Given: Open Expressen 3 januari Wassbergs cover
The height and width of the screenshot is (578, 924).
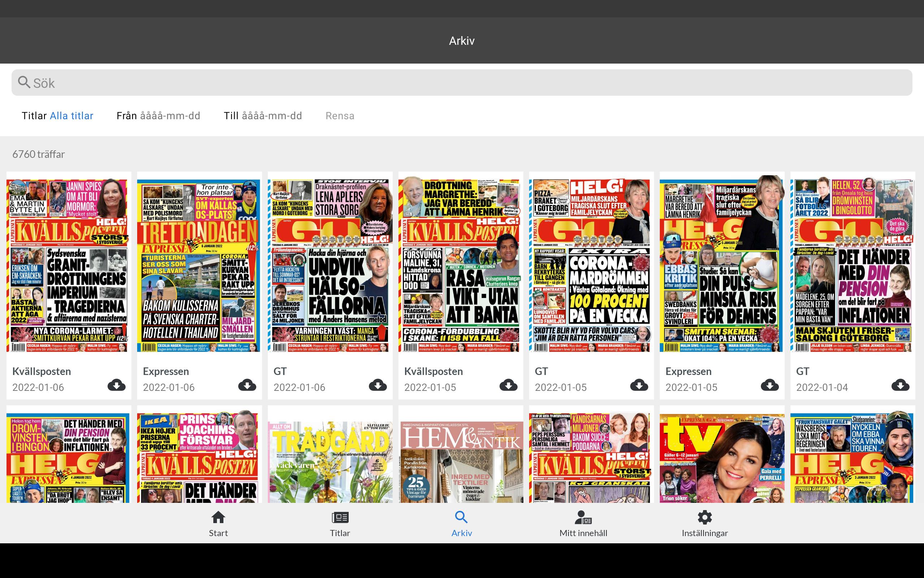Looking at the screenshot, I should point(852,457).
